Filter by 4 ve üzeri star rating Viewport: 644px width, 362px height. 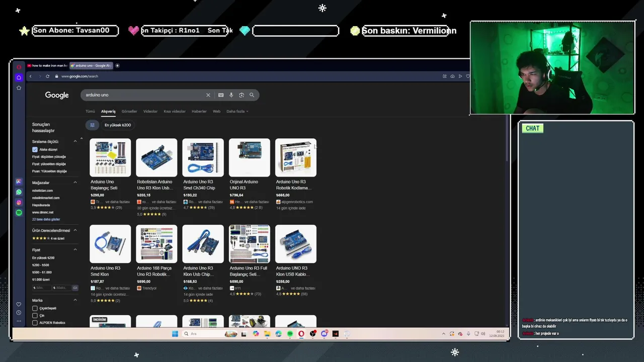48,238
